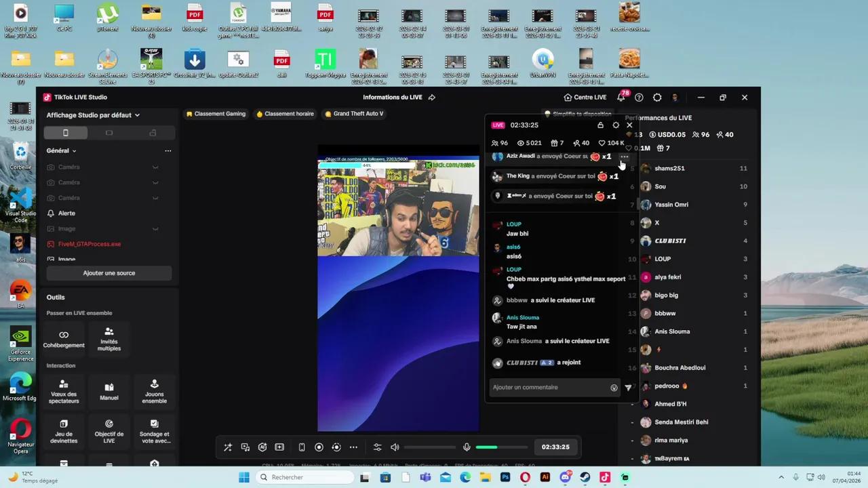Open the chat overlay settings gear

[x=616, y=125]
